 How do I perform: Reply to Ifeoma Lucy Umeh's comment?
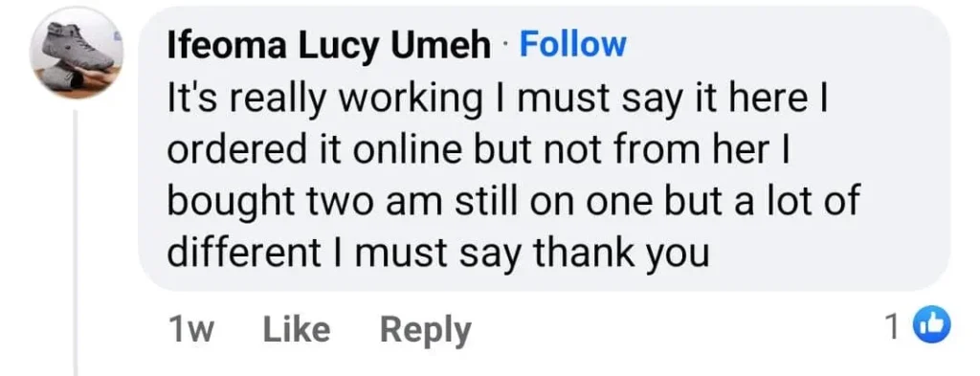click(x=426, y=331)
